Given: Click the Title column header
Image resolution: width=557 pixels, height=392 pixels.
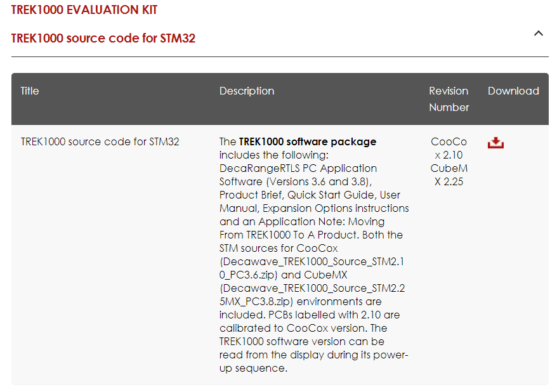Looking at the screenshot, I should (30, 91).
